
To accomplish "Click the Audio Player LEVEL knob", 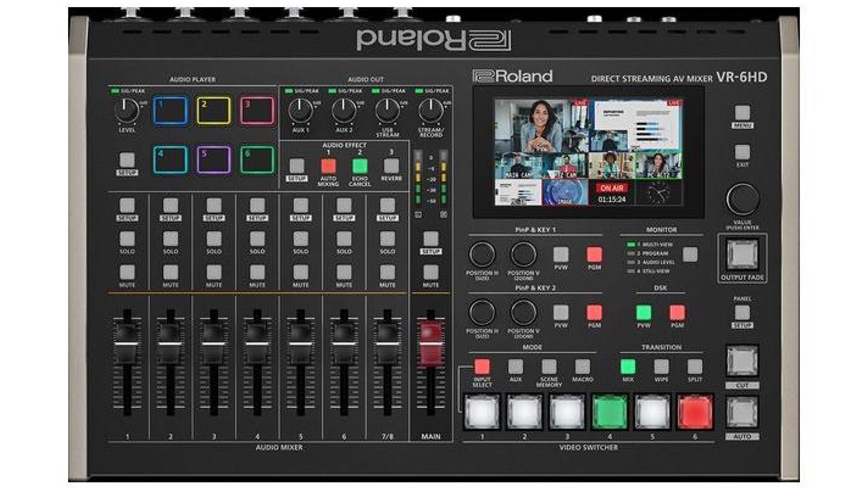I will (x=127, y=111).
